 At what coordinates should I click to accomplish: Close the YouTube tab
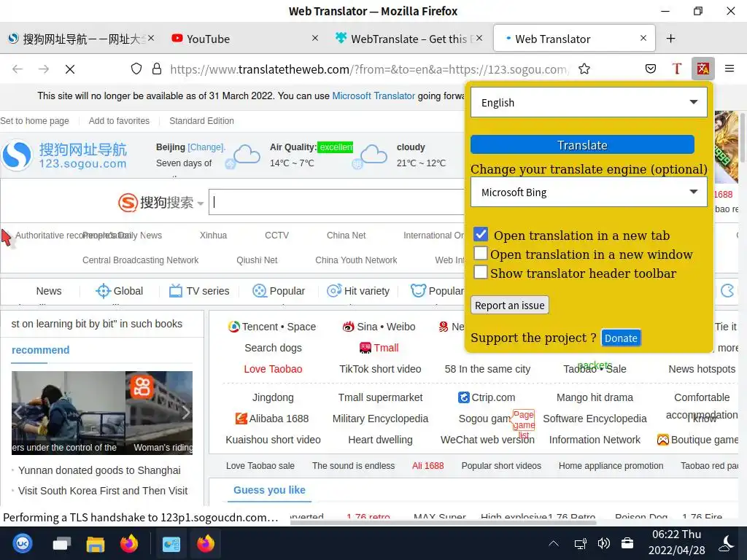click(315, 38)
